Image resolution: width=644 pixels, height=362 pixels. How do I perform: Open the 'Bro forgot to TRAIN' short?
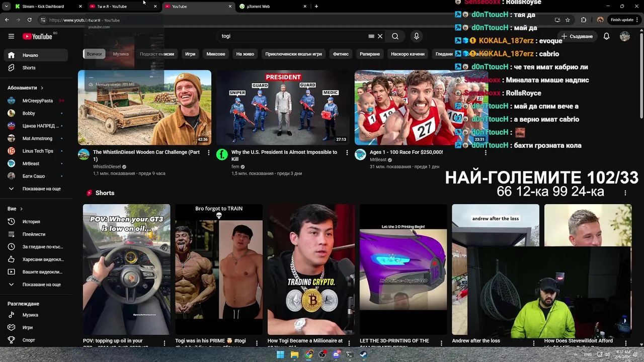coord(219,269)
